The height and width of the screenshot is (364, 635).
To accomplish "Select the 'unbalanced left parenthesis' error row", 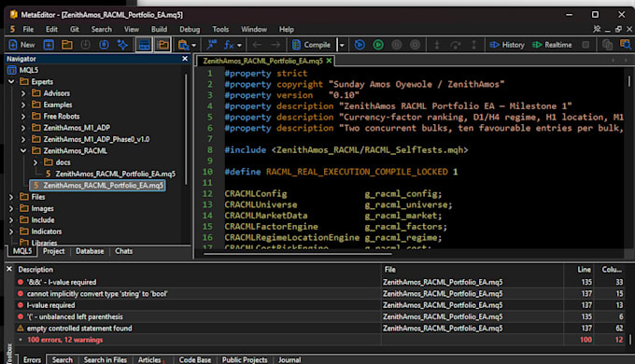I will click(320, 316).
